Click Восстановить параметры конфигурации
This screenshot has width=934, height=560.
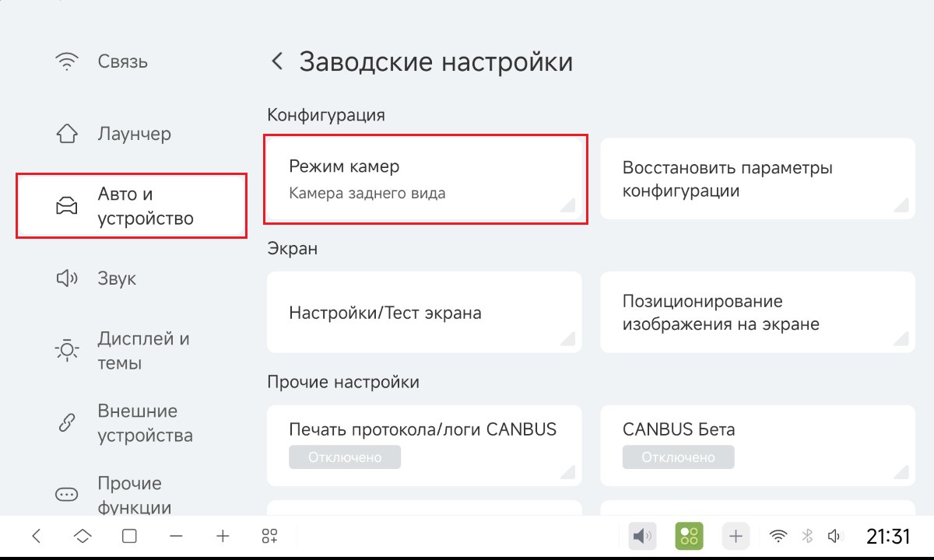757,179
